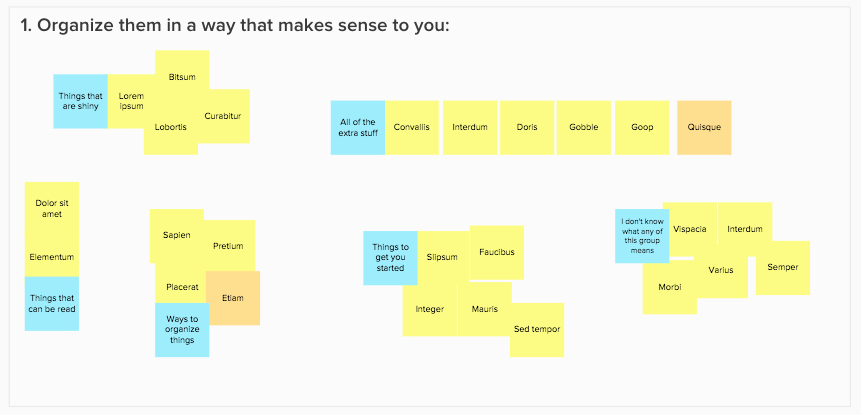
Task: Select the 'Dolor sit amet' note
Action: [52, 209]
